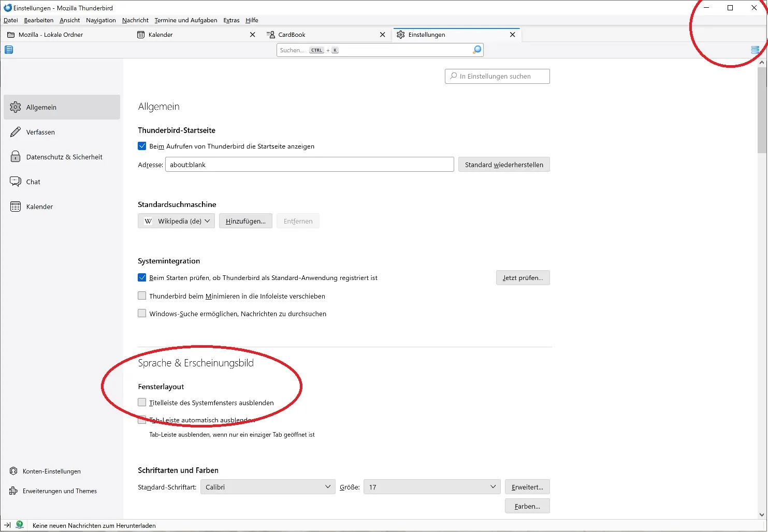Open the Größe 17 font size dropdown

(432, 487)
